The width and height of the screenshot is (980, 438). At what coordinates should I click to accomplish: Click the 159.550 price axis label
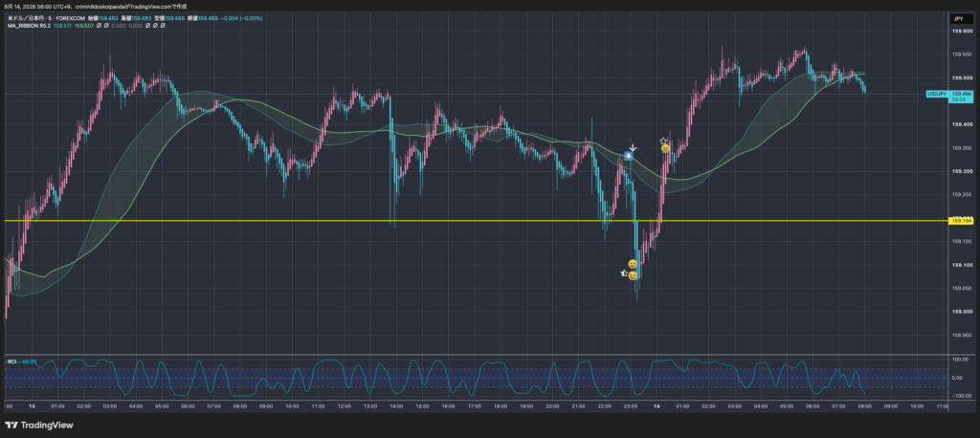pyautogui.click(x=963, y=55)
